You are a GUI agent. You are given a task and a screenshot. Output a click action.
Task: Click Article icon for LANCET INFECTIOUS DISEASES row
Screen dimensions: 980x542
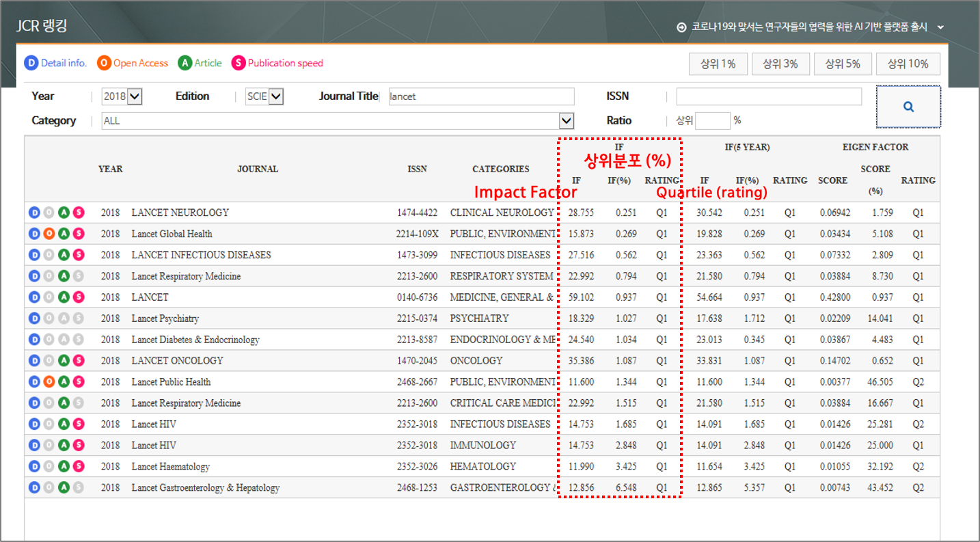tap(64, 255)
